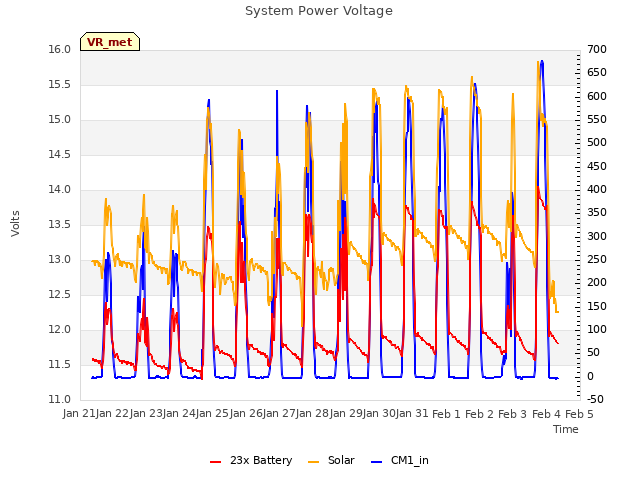
Task: Click the 15.5 left axis value
Action: click(x=60, y=84)
